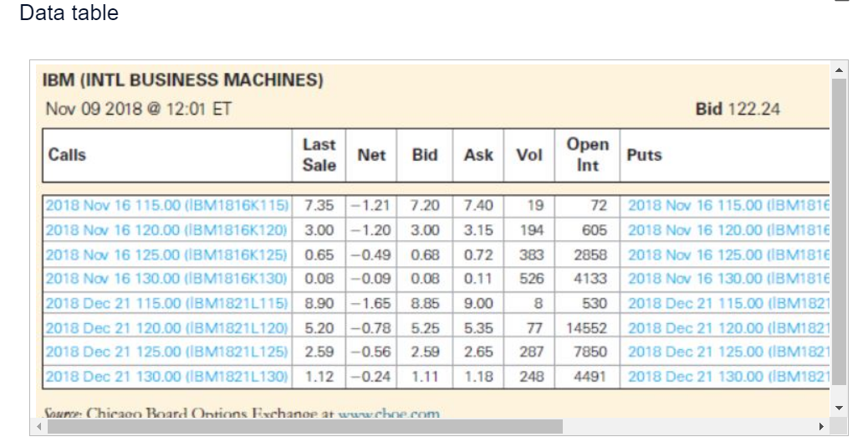Select open interest value 605
Screen dimensions: 868x442
(x=594, y=230)
